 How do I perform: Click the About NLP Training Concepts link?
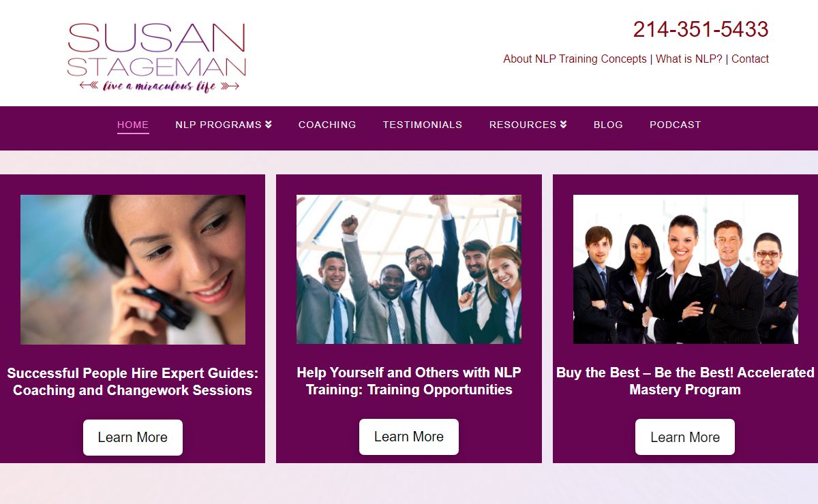pyautogui.click(x=575, y=59)
